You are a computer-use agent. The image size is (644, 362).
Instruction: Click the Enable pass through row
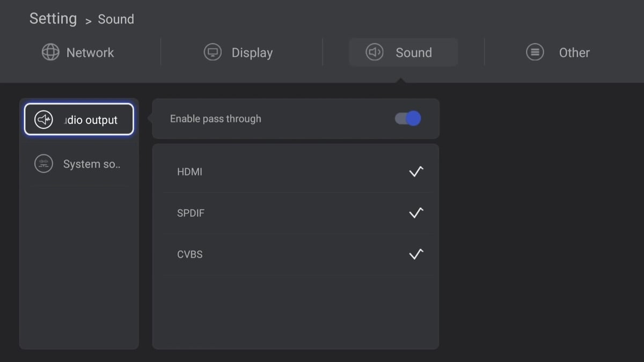295,119
